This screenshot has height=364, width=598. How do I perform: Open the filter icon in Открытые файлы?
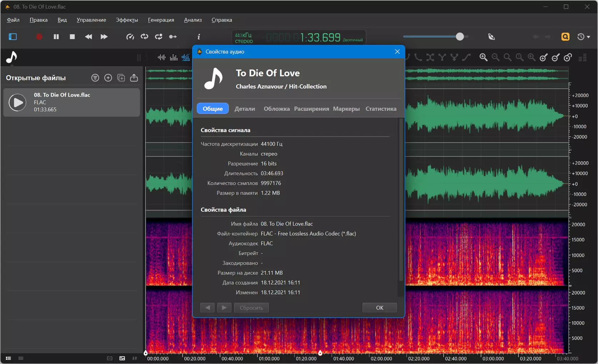[x=95, y=78]
